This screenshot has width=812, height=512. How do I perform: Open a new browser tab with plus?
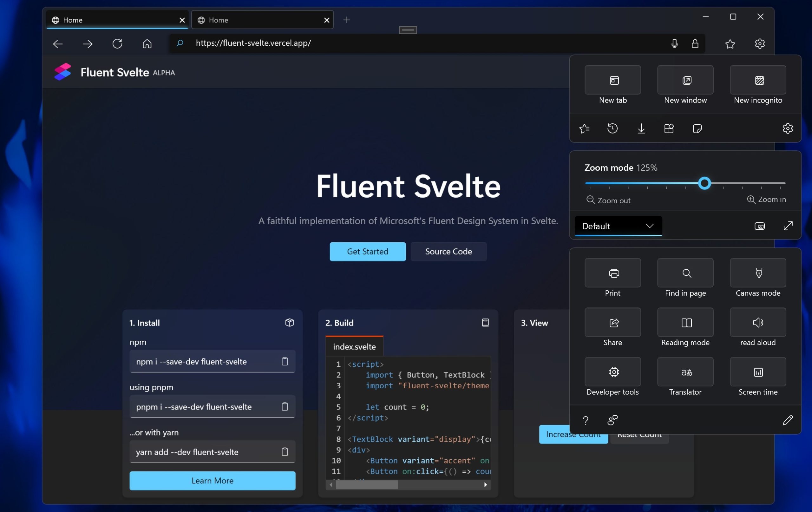[346, 20]
